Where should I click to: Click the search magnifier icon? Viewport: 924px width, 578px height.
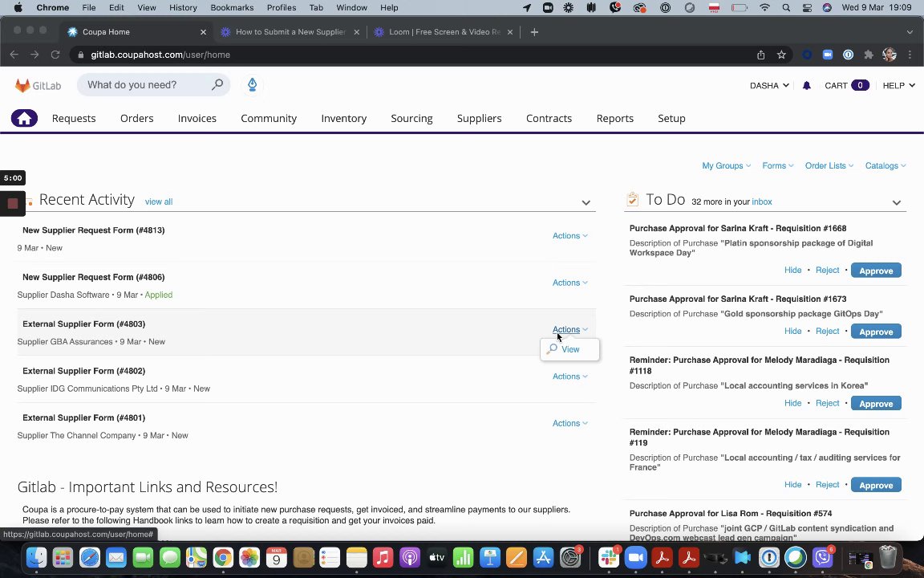217,84
